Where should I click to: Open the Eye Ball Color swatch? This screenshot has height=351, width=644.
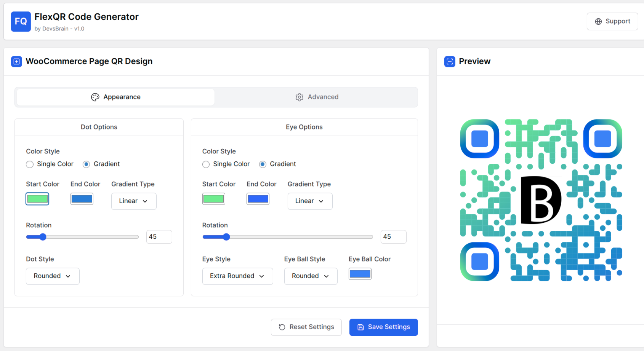(360, 274)
